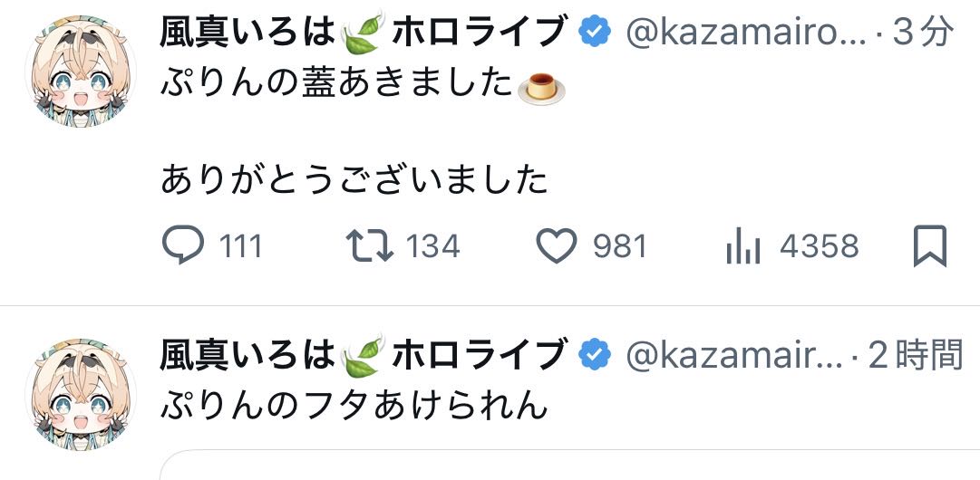
Task: Click the like count 981
Action: click(x=620, y=245)
